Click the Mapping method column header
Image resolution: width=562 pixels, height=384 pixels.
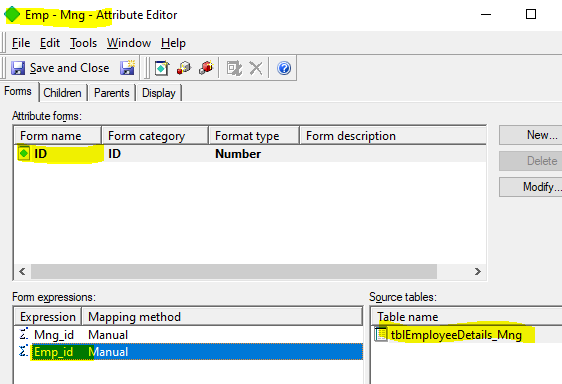pos(223,317)
